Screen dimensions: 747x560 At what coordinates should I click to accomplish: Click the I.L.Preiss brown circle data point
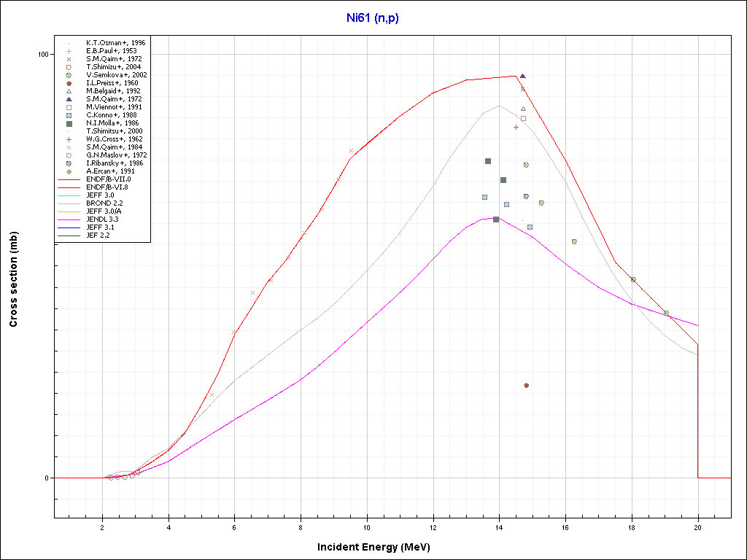point(526,386)
